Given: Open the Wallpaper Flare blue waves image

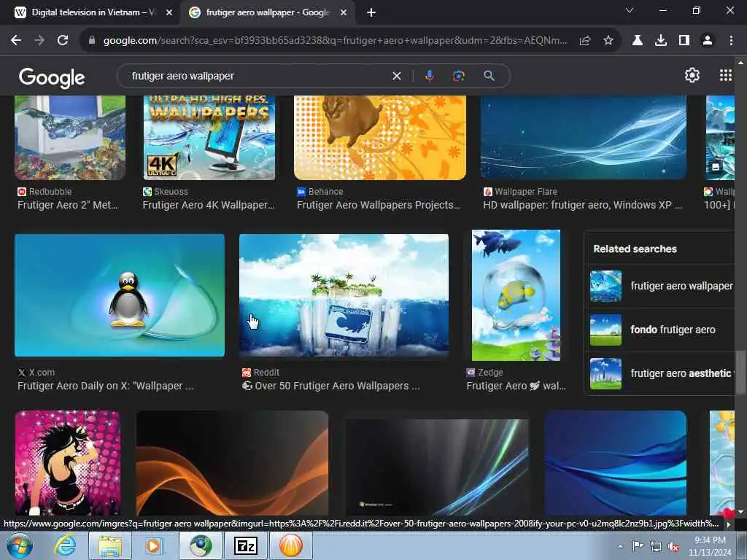Looking at the screenshot, I should pyautogui.click(x=584, y=138).
